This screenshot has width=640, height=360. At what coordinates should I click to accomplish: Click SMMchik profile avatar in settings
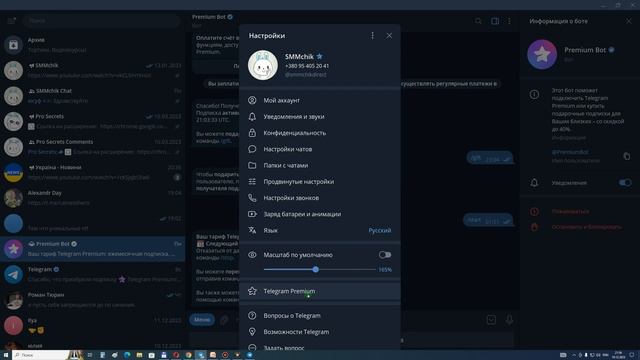263,65
